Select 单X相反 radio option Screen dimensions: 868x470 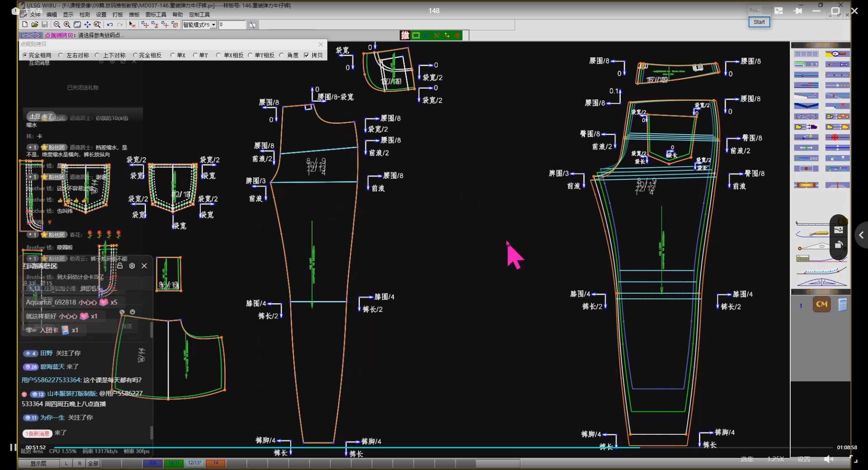tap(230, 55)
